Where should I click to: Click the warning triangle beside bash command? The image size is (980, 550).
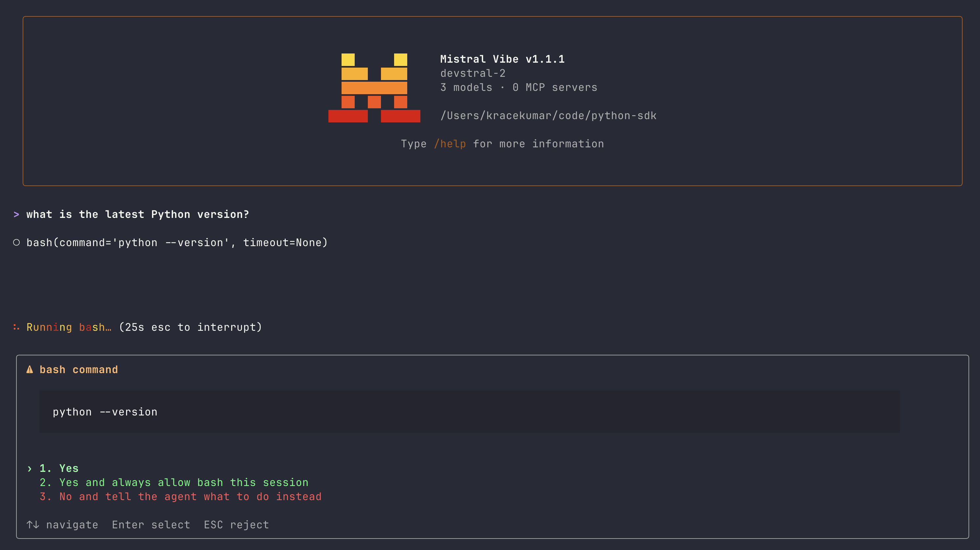click(x=30, y=369)
